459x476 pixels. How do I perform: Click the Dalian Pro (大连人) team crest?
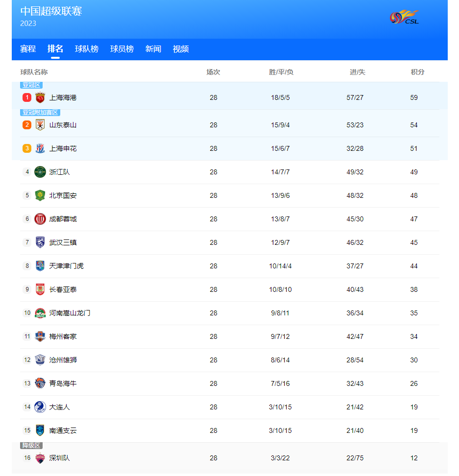[40, 407]
